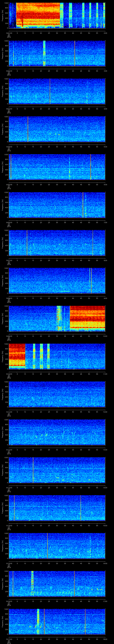Click the spectrogram panel starting at 8:11:00

click(57, 394)
